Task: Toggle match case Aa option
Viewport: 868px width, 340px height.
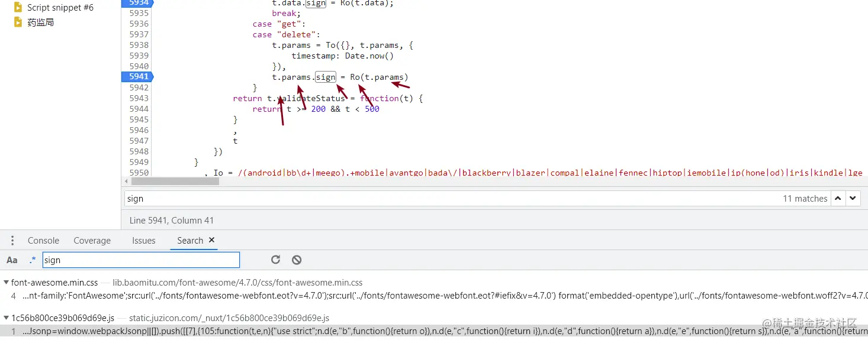Action: 12,260
